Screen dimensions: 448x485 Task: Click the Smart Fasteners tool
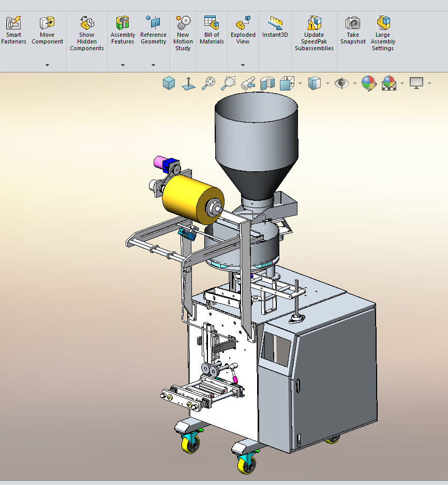13,31
